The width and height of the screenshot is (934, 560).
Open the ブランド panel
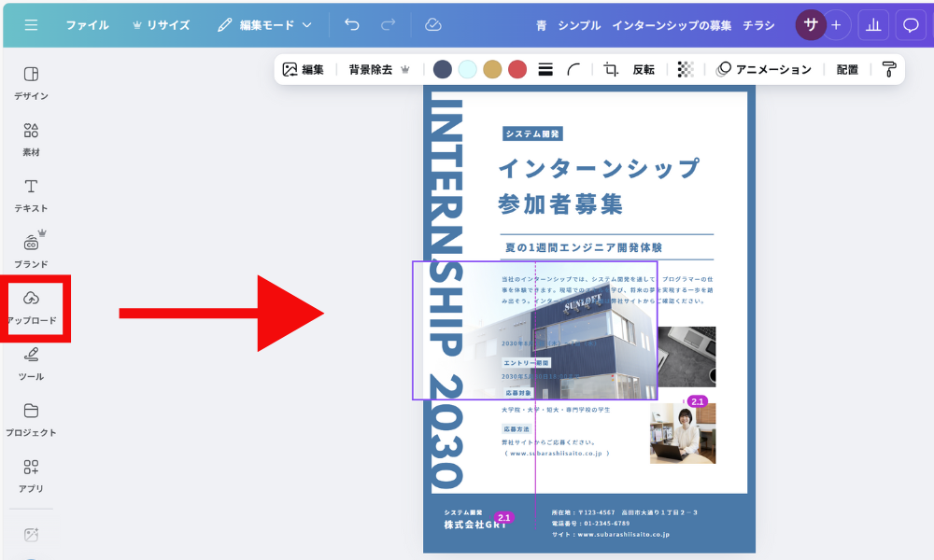(x=31, y=250)
